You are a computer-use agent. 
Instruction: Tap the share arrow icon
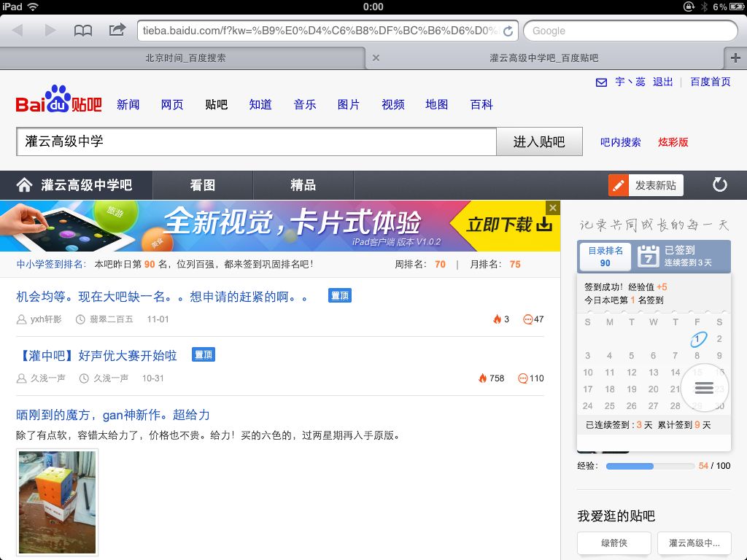[117, 29]
